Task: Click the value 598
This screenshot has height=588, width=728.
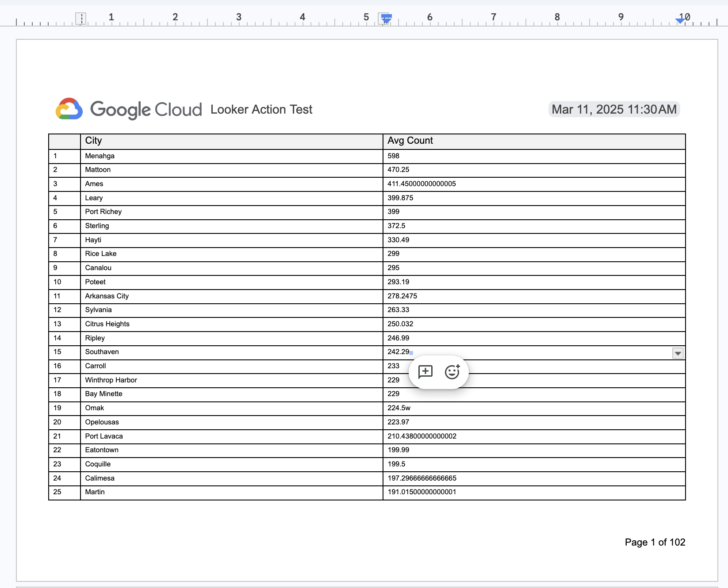Action: point(393,156)
